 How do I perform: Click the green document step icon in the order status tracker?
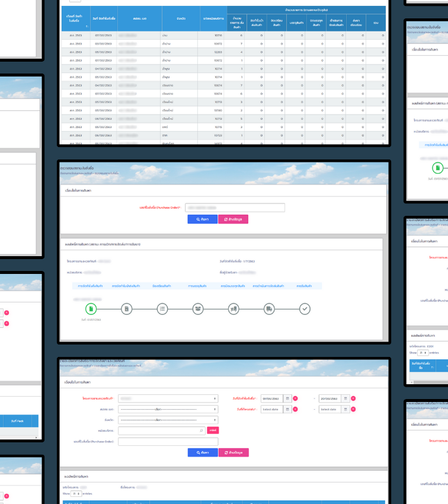[x=91, y=309]
